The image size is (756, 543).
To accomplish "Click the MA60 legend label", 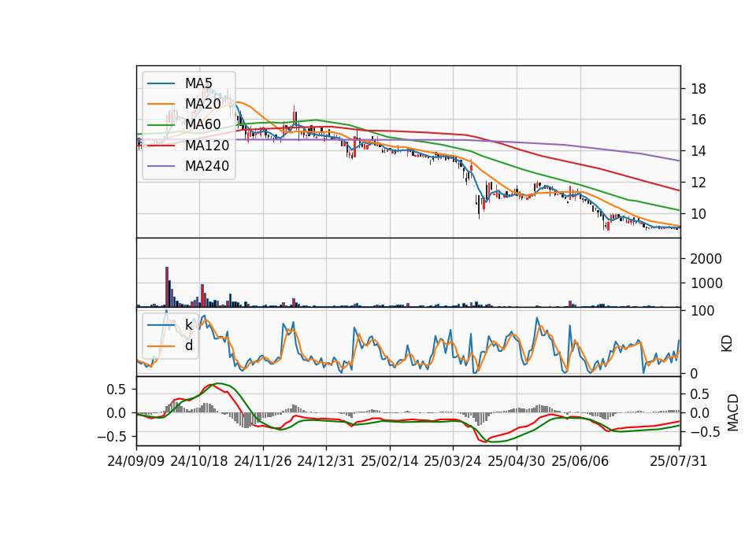I will [203, 125].
